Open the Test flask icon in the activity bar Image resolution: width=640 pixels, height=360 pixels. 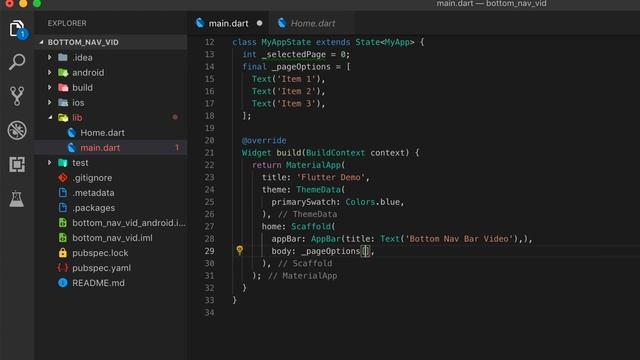coord(17,199)
